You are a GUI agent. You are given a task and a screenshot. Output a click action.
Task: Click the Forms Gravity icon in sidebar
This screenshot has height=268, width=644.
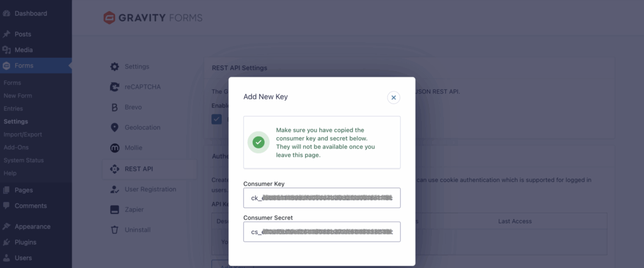tap(6, 65)
